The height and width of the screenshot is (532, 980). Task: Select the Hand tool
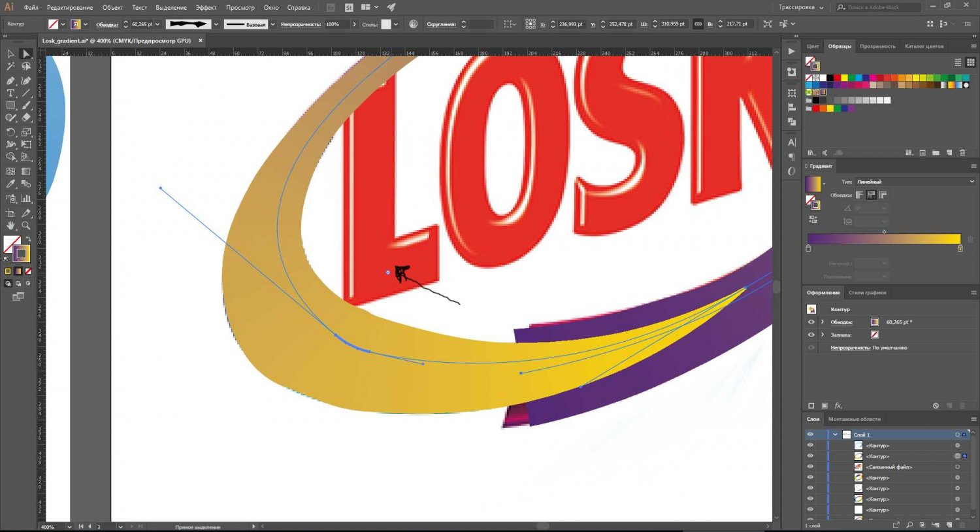click(10, 225)
